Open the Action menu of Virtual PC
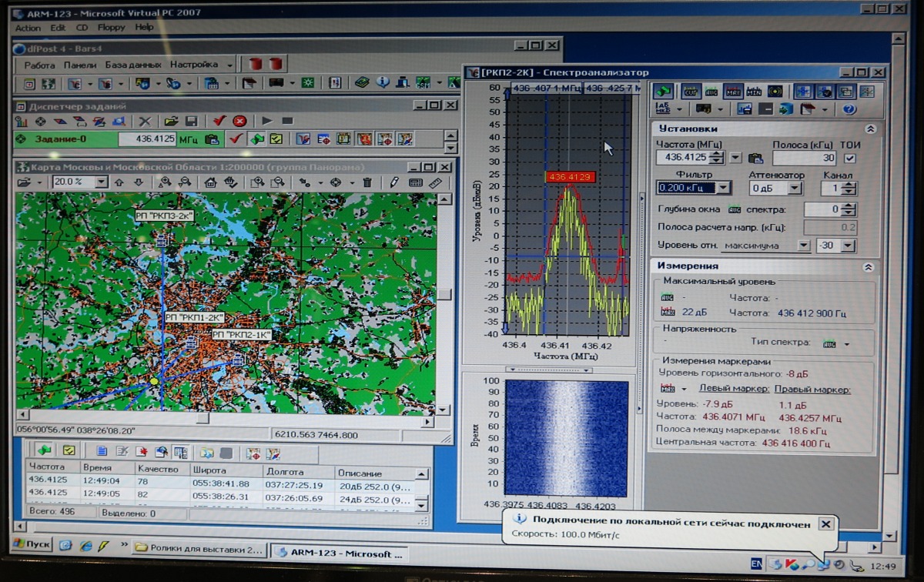This screenshot has width=924, height=582. point(28,28)
